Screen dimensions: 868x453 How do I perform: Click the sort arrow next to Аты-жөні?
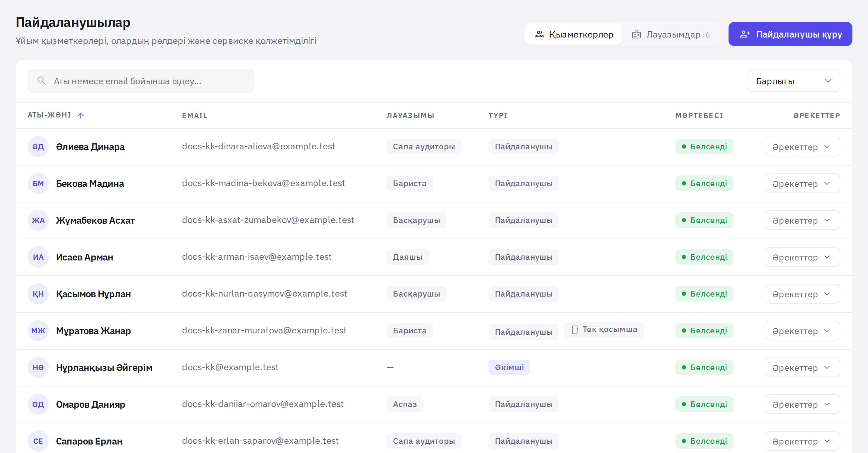[81, 115]
